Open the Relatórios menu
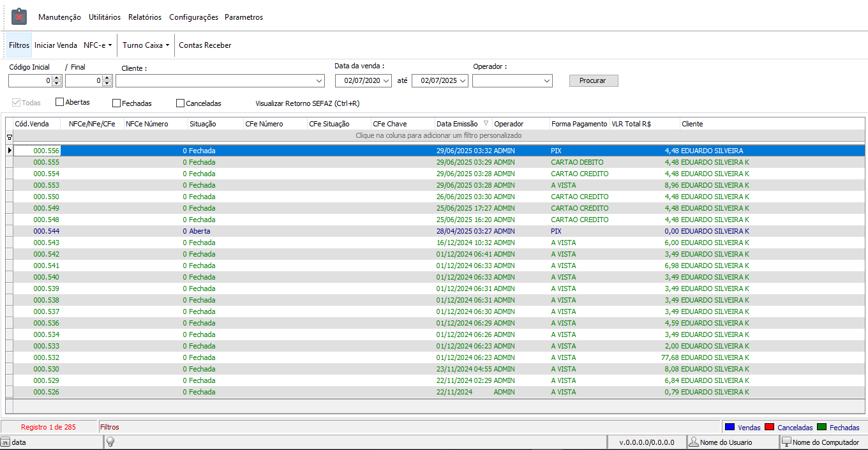The width and height of the screenshot is (868, 450). click(145, 17)
